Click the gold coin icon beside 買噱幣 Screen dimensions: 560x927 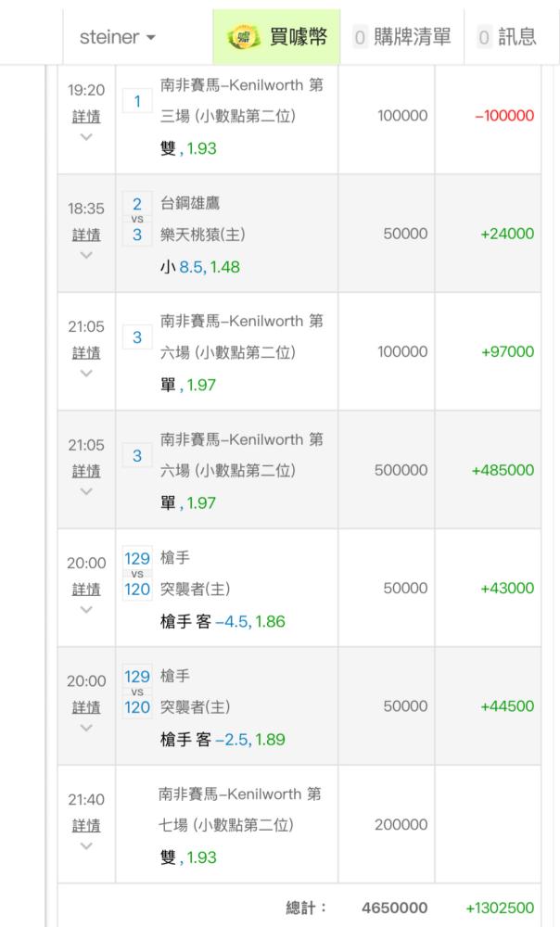click(x=244, y=37)
